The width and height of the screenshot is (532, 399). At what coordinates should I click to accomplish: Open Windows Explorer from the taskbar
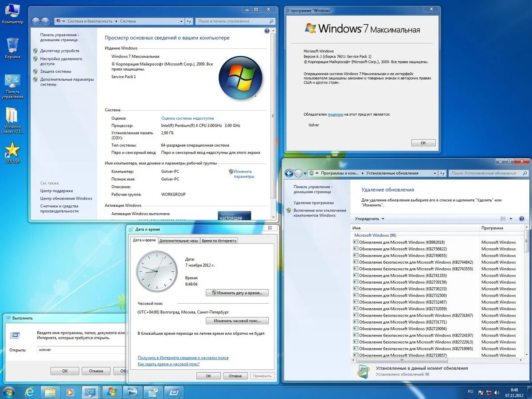[50, 392]
